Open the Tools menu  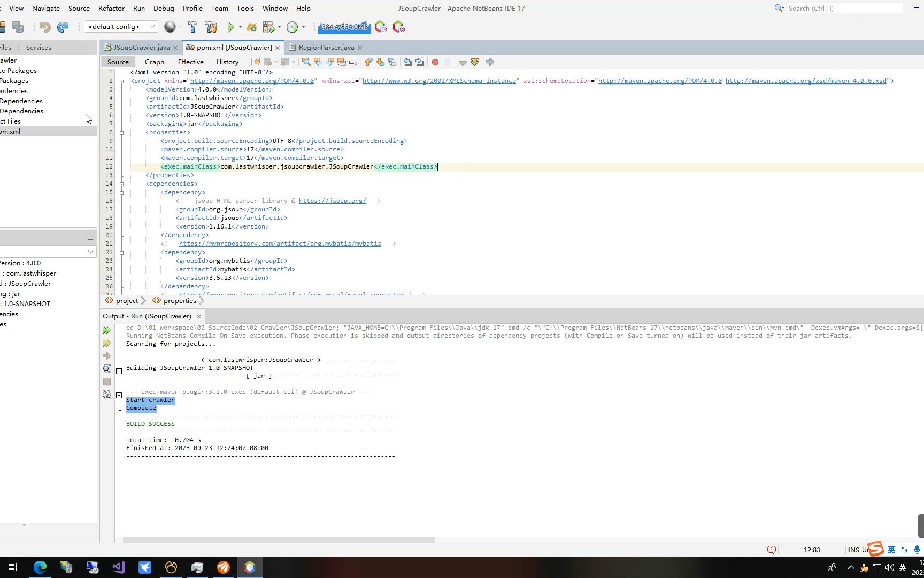(245, 8)
